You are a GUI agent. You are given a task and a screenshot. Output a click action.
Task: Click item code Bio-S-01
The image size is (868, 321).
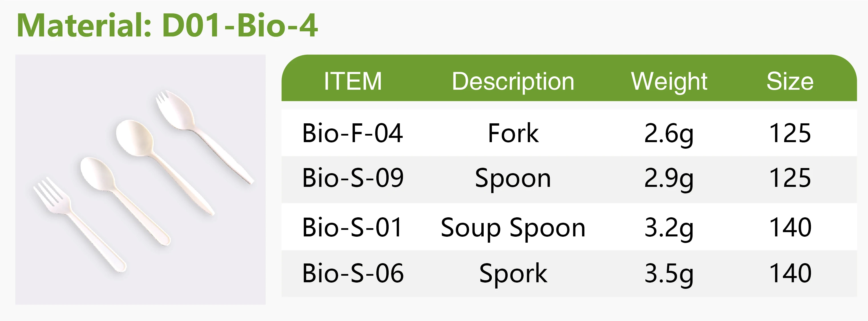352,228
